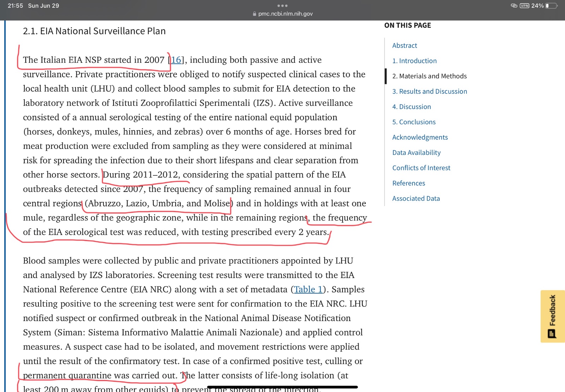This screenshot has width=565, height=392.
Task: Tap the date 'Sun Jun 29'
Action: 43,6
